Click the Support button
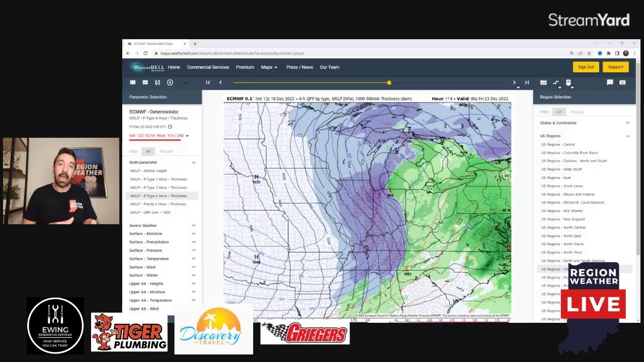The height and width of the screenshot is (362, 644). (x=615, y=67)
